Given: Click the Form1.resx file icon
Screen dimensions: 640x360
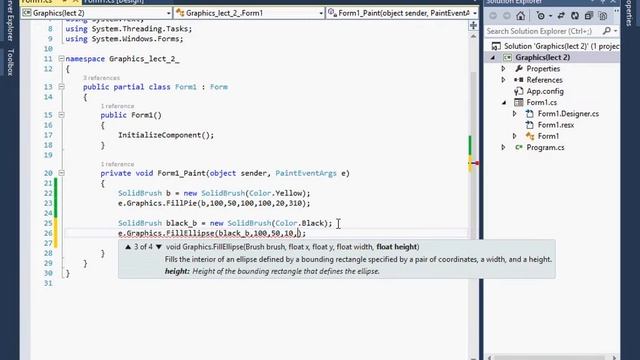Looking at the screenshot, I should (529, 125).
